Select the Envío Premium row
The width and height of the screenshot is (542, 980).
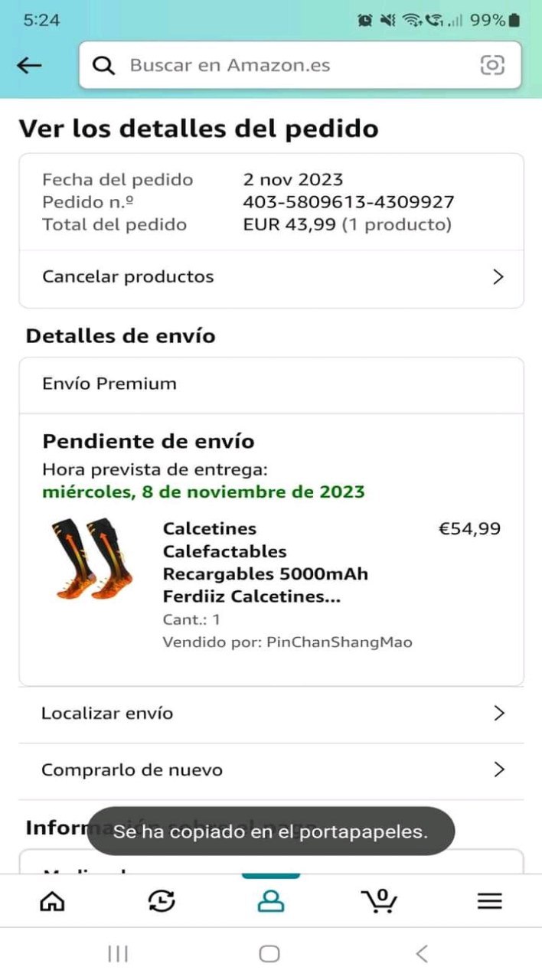pos(271,384)
